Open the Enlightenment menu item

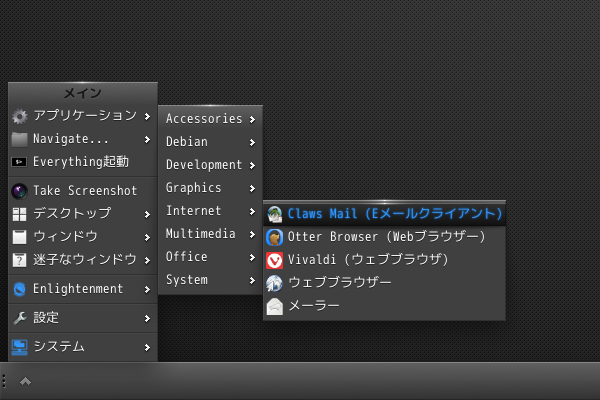tap(83, 289)
